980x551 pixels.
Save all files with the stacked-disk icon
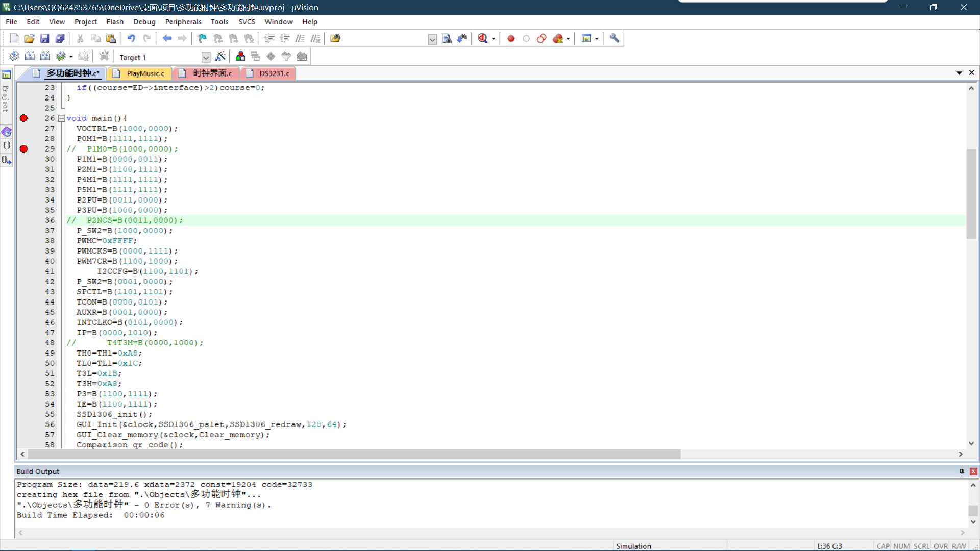point(60,38)
